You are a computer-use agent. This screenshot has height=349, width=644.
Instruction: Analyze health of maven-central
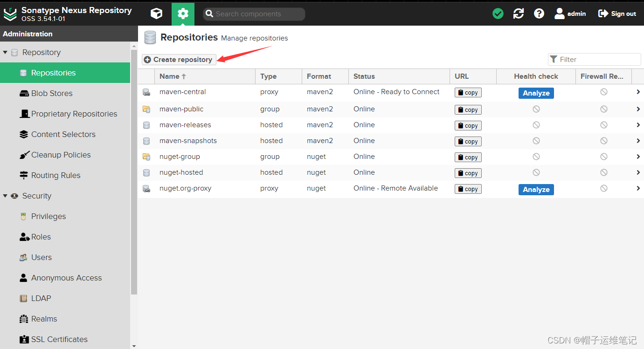coord(536,93)
